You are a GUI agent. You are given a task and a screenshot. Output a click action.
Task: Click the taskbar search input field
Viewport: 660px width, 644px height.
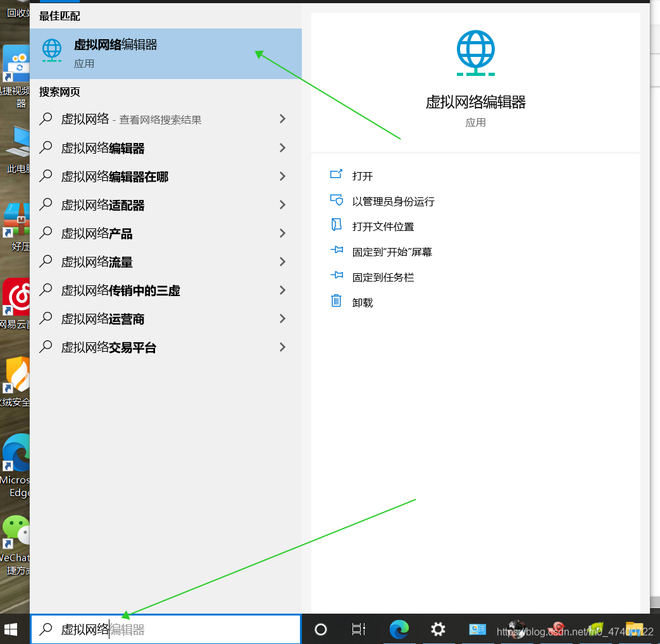pos(166,629)
